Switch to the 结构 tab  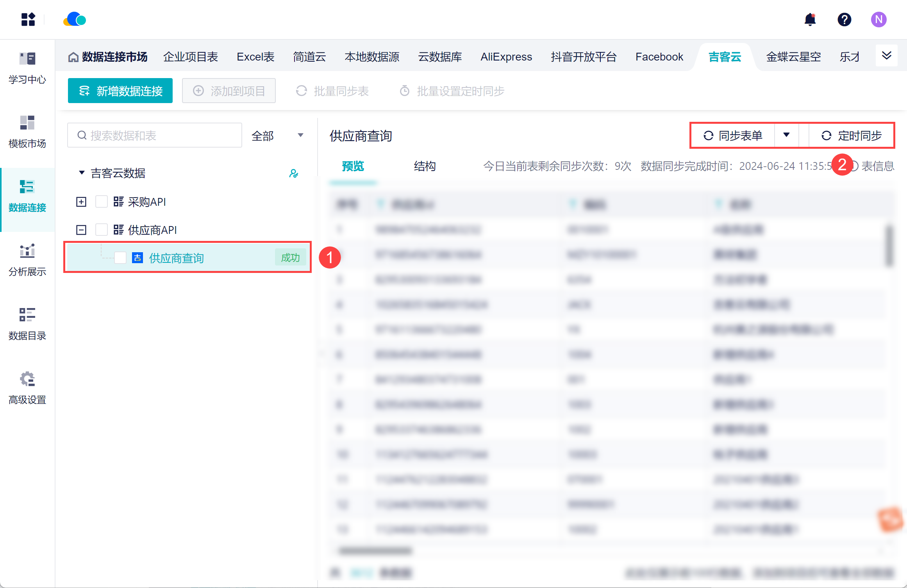click(x=425, y=166)
